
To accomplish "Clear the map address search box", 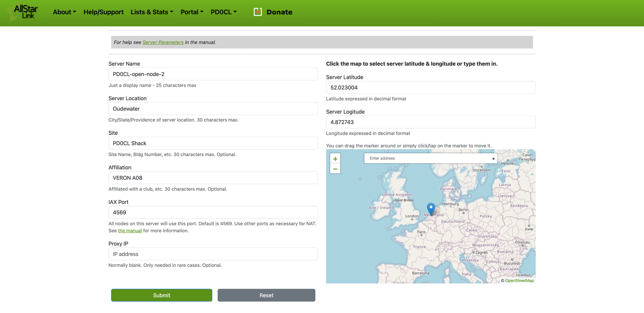I will pos(493,159).
